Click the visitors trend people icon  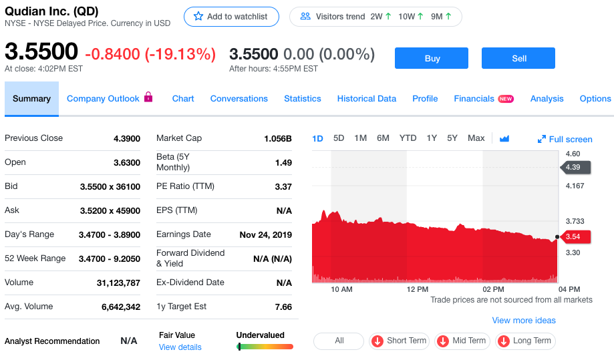[x=305, y=17]
